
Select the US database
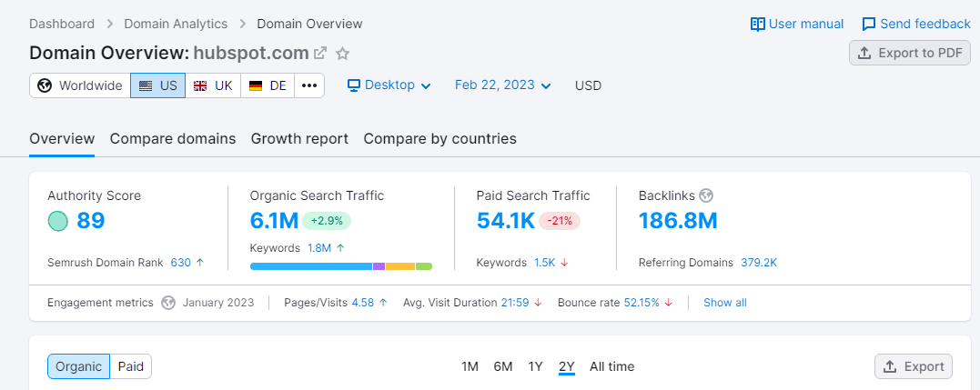[x=158, y=85]
